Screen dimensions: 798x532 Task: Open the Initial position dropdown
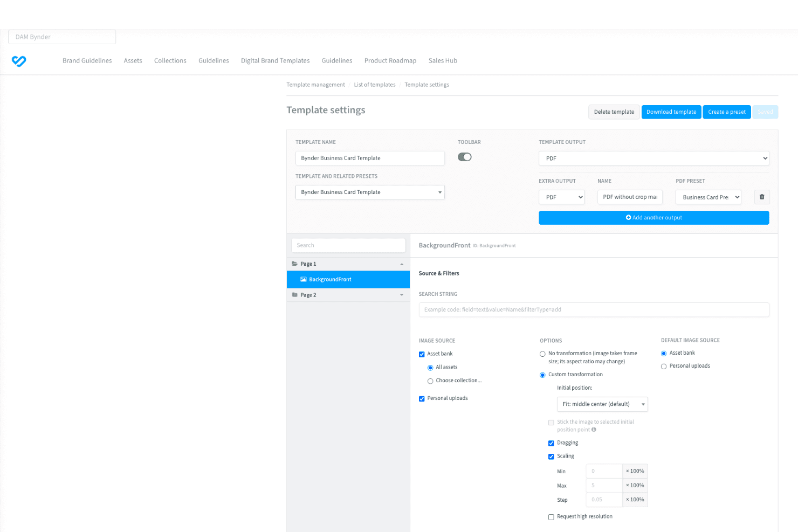602,404
